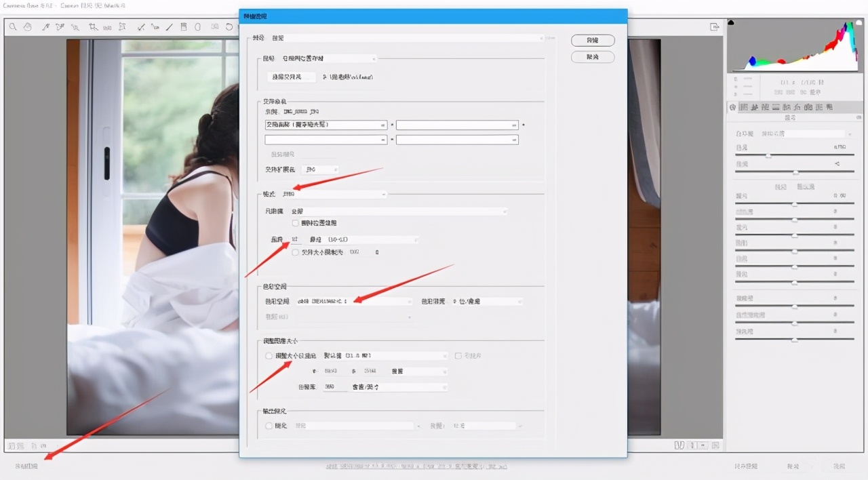Check the option under the metadata dropdown
The height and width of the screenshot is (480, 868).
click(295, 222)
